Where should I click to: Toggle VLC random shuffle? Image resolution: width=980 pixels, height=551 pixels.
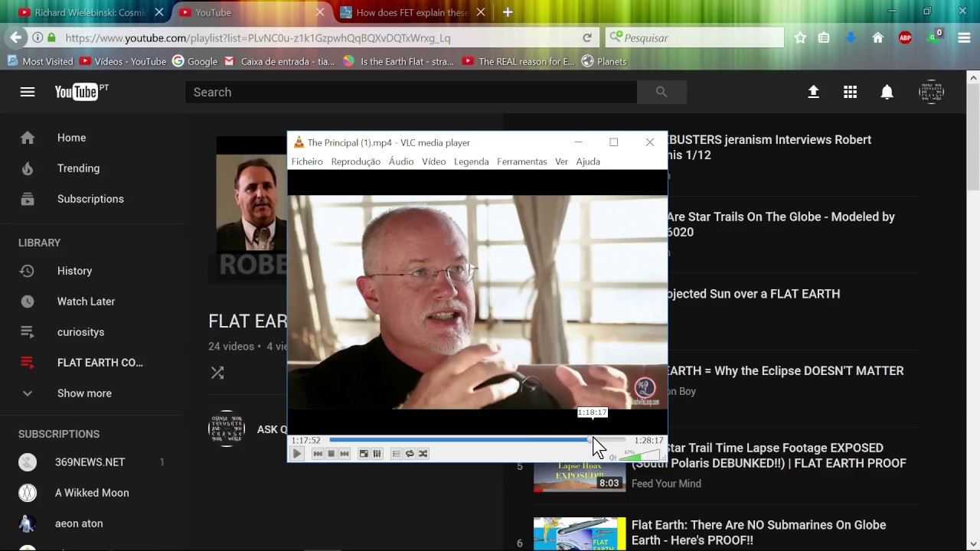point(423,454)
